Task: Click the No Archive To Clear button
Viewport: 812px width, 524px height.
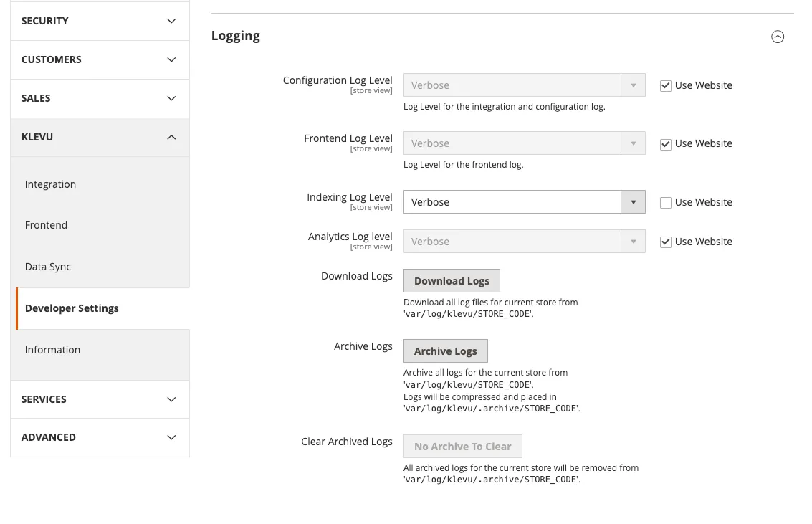Action: point(462,447)
